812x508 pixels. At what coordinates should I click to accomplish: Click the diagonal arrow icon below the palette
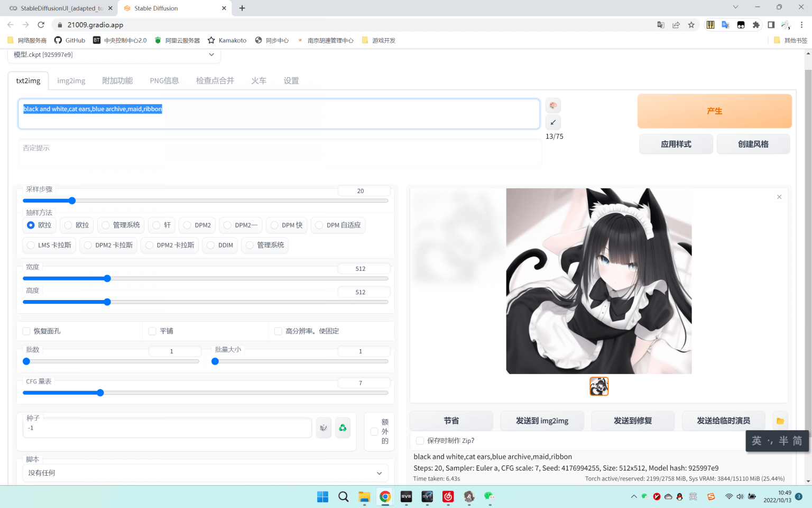tap(553, 122)
